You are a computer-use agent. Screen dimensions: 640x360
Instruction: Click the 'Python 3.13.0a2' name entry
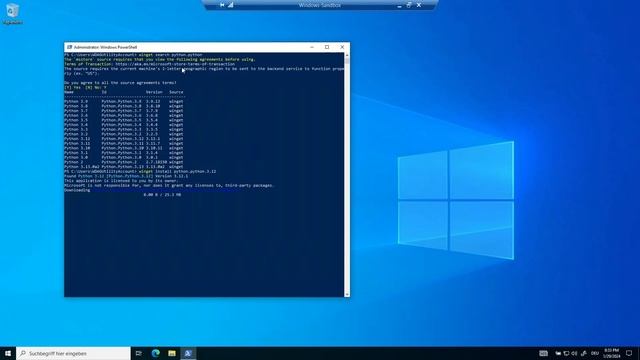tap(82, 167)
